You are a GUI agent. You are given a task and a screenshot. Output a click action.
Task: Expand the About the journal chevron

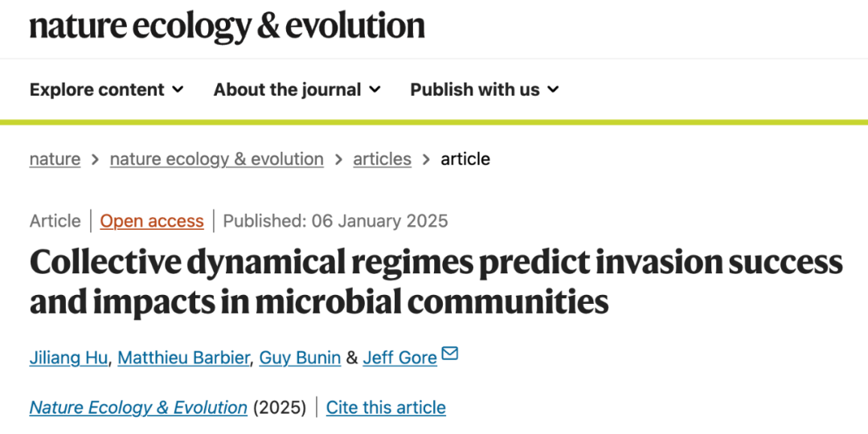tap(375, 89)
